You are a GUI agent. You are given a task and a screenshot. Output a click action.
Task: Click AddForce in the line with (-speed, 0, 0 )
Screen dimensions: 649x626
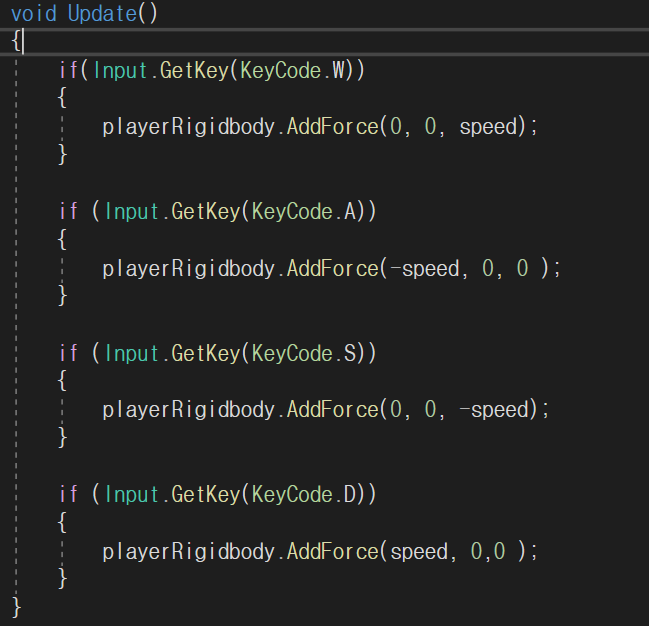coord(333,268)
